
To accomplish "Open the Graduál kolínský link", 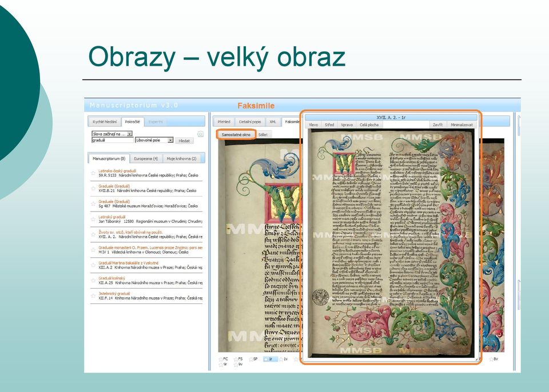I will 112,278.
